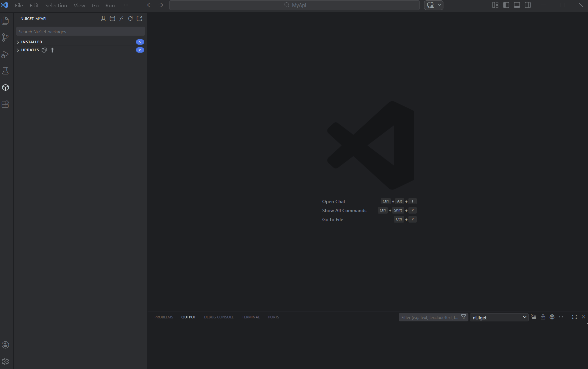Open the output panel more actions ellipsis

[561, 317]
